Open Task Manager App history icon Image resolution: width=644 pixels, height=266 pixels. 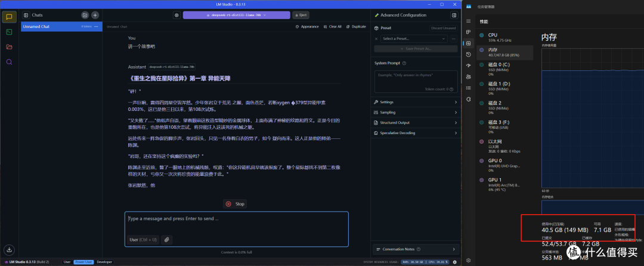tap(469, 55)
